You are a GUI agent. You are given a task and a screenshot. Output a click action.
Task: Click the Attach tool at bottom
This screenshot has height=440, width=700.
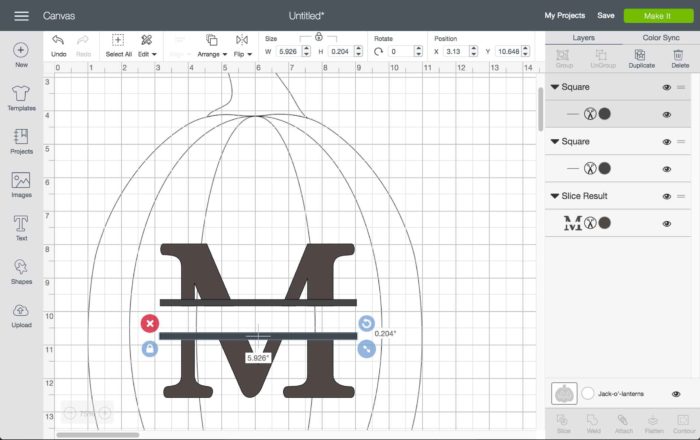click(x=623, y=423)
